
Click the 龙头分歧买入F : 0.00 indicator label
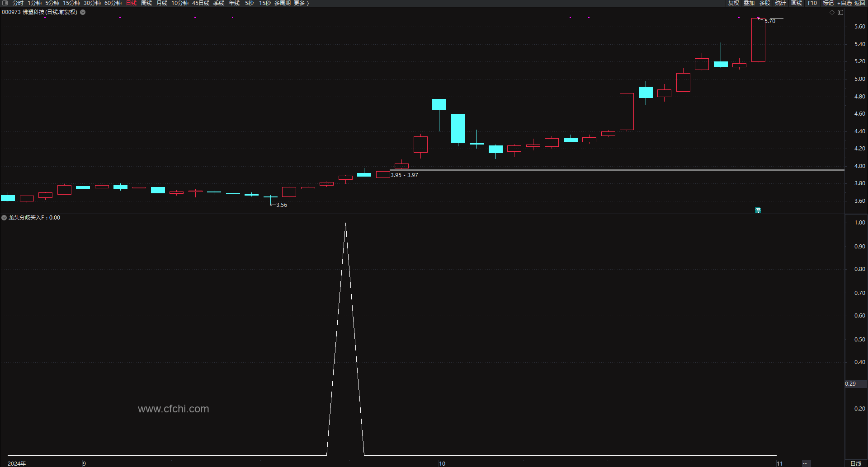34,218
